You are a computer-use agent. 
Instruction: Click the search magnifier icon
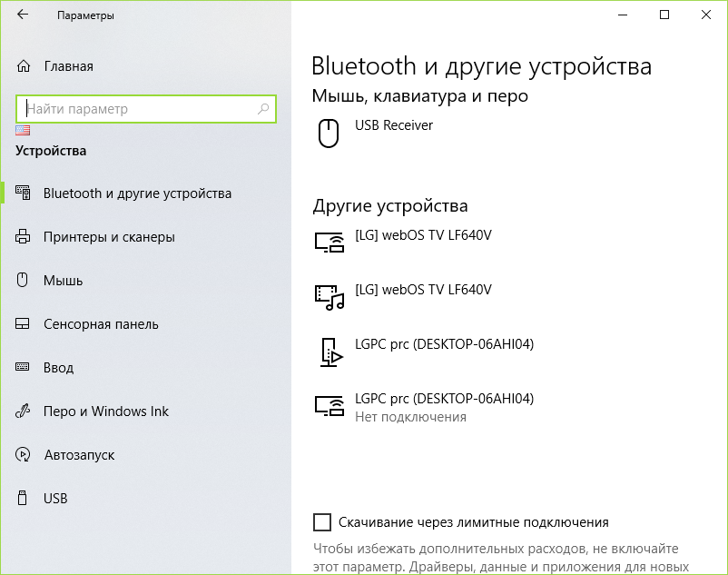263,109
